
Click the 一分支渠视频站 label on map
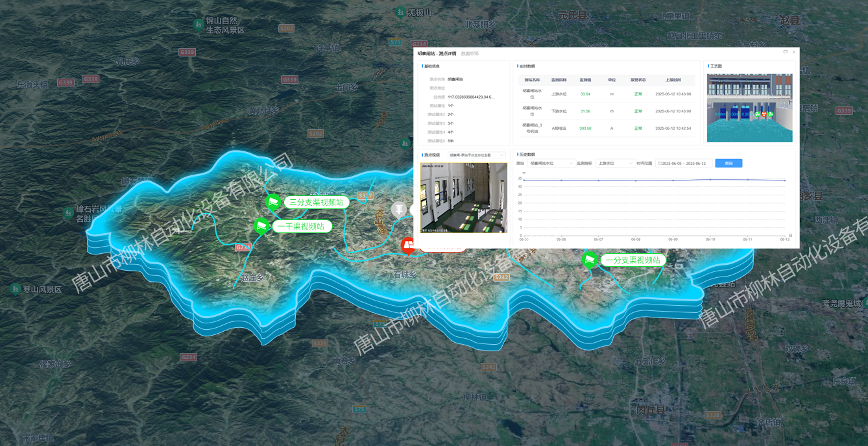click(x=633, y=260)
